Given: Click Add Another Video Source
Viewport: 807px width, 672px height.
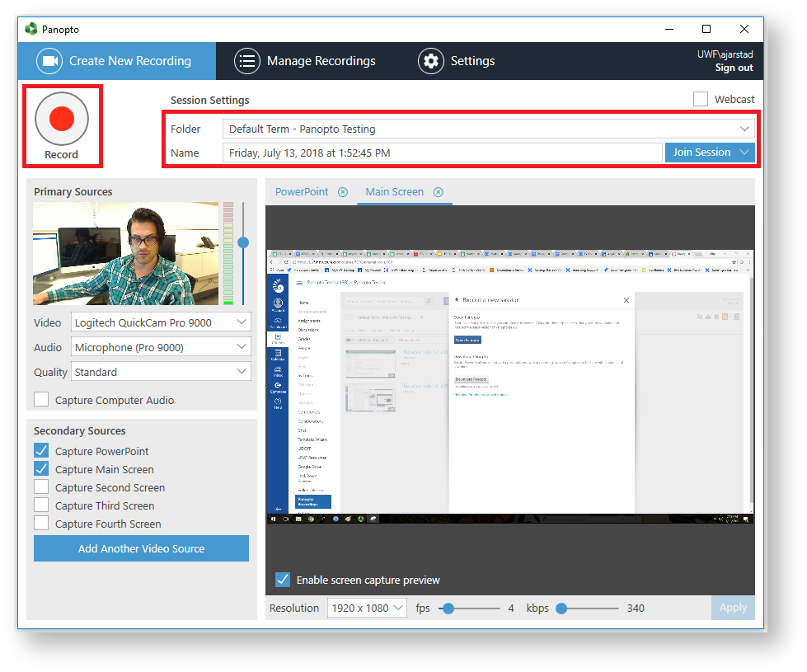Looking at the screenshot, I should 141,548.
